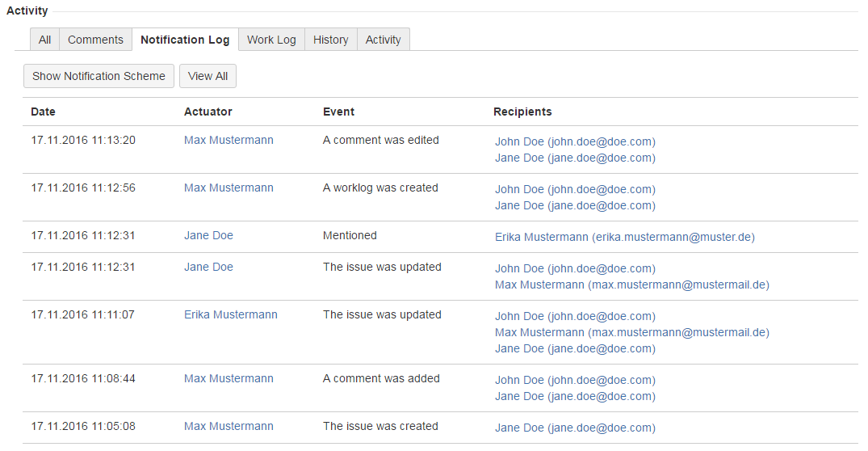Select the Activity tab
The width and height of the screenshot is (868, 451).
[x=383, y=40]
